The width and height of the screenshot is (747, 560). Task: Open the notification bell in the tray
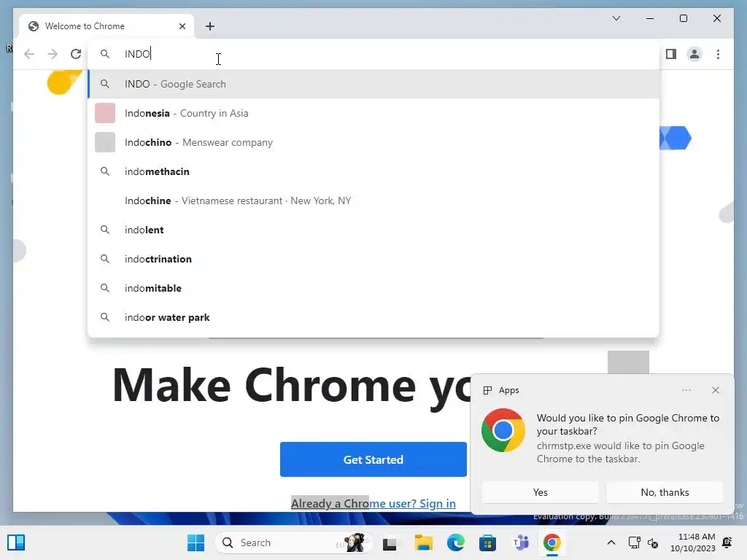pyautogui.click(x=727, y=542)
